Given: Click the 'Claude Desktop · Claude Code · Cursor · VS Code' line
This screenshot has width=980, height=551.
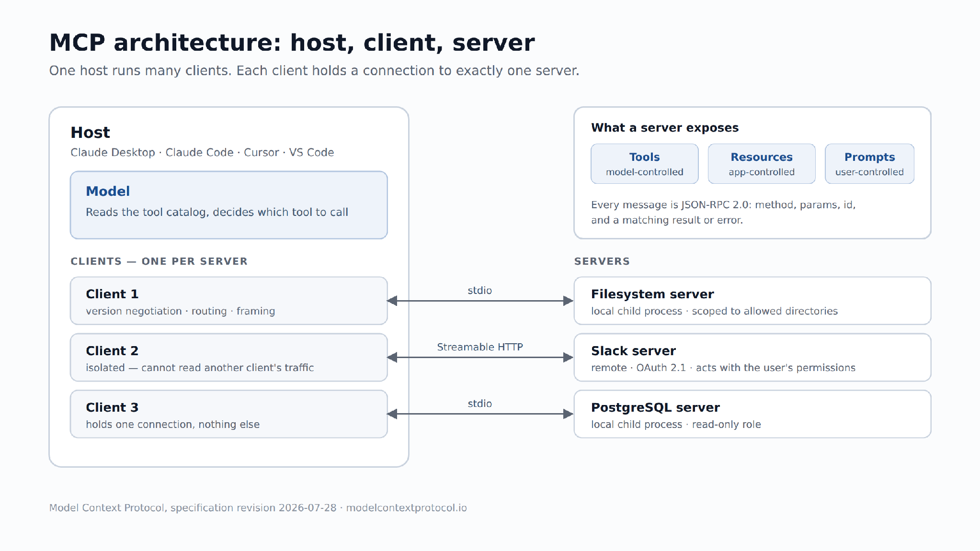Looking at the screenshot, I should point(202,152).
